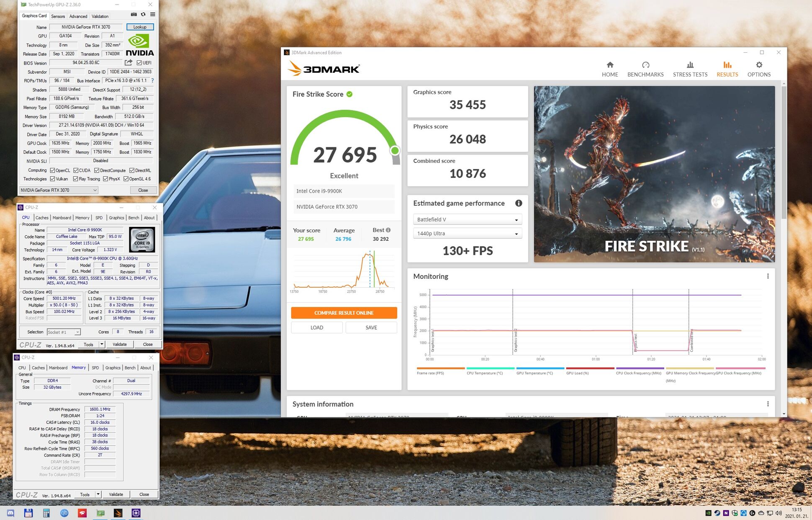Open the 1440p Ultra resolution dropdown
The image size is (812, 520).
467,234
